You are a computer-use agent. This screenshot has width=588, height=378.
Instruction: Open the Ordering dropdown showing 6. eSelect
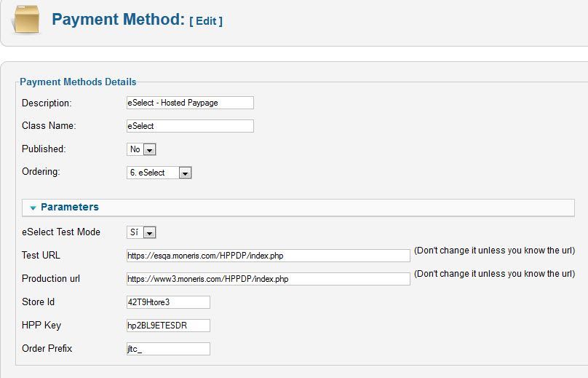point(159,173)
